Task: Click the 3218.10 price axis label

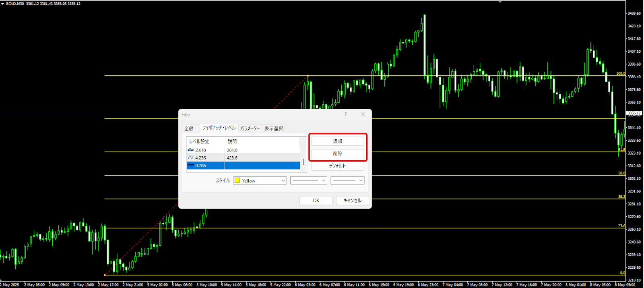Action: coord(634,280)
